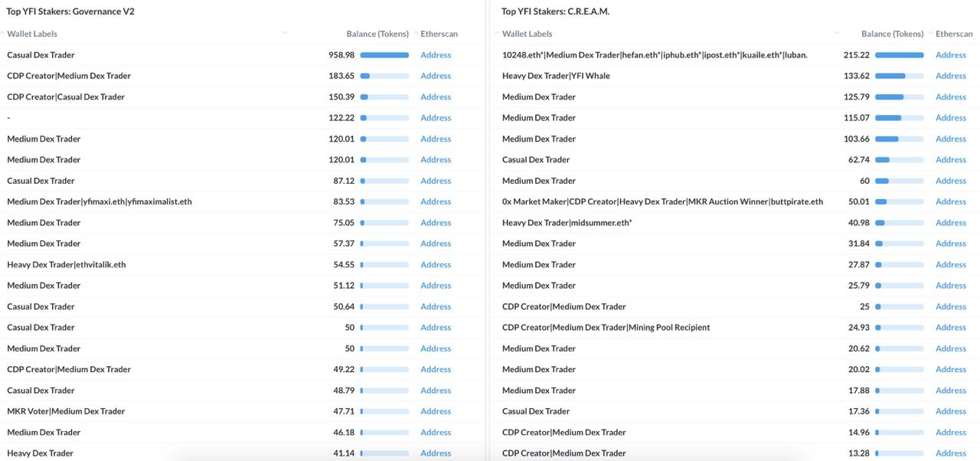Click the balance bar for 133.62 tokens

[900, 76]
